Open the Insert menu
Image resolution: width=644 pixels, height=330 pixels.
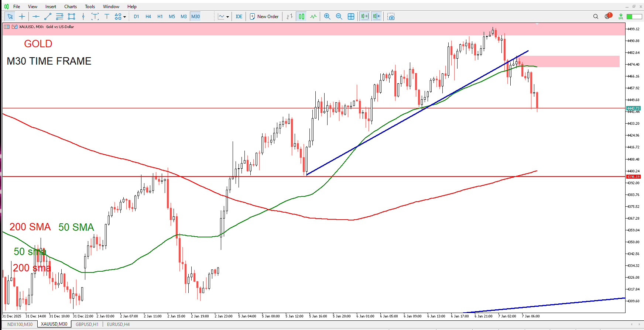tap(51, 6)
